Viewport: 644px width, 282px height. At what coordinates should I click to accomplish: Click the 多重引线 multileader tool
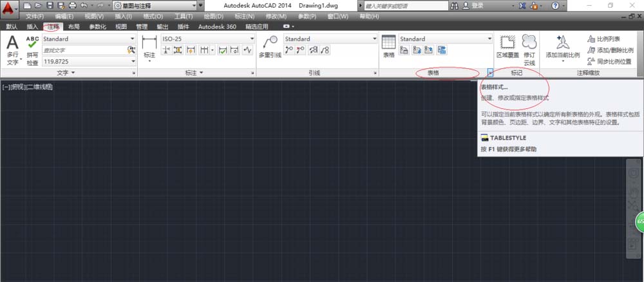[270, 47]
